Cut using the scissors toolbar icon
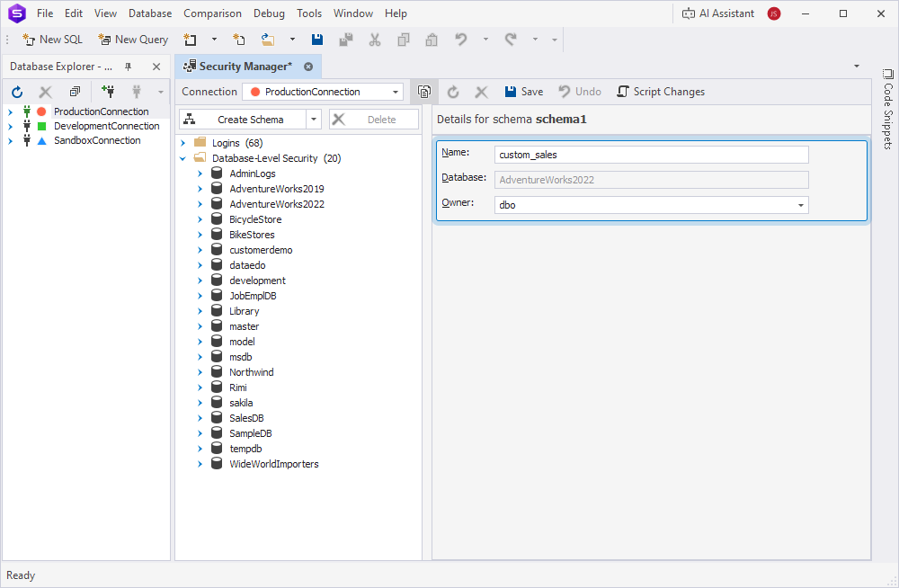Viewport: 899px width, 588px height. (x=374, y=40)
